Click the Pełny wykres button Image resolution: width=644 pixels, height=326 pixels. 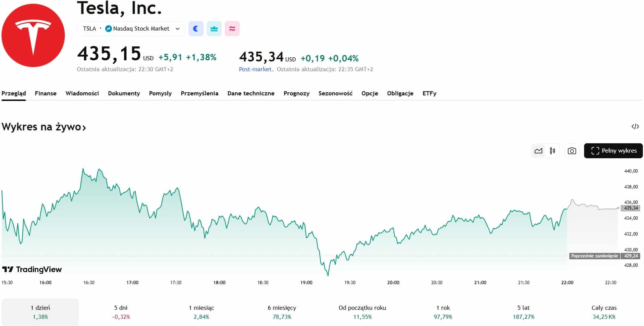613,151
